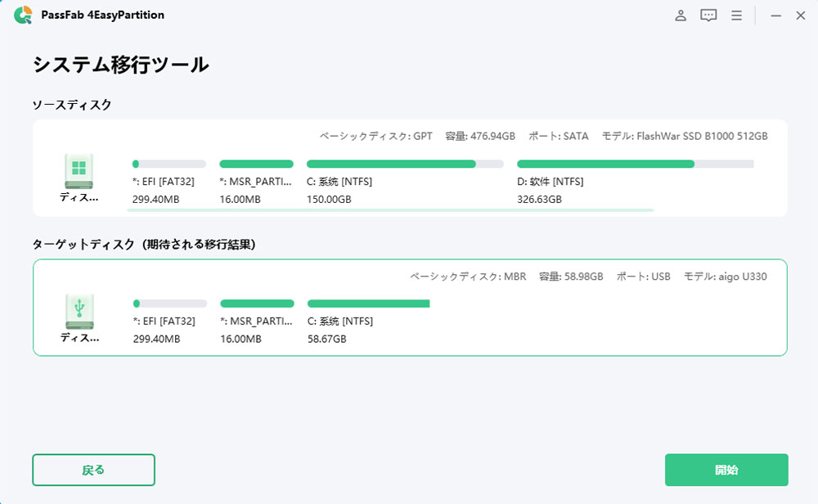This screenshot has width=818, height=504.
Task: Click the 開始 start button
Action: 728,470
